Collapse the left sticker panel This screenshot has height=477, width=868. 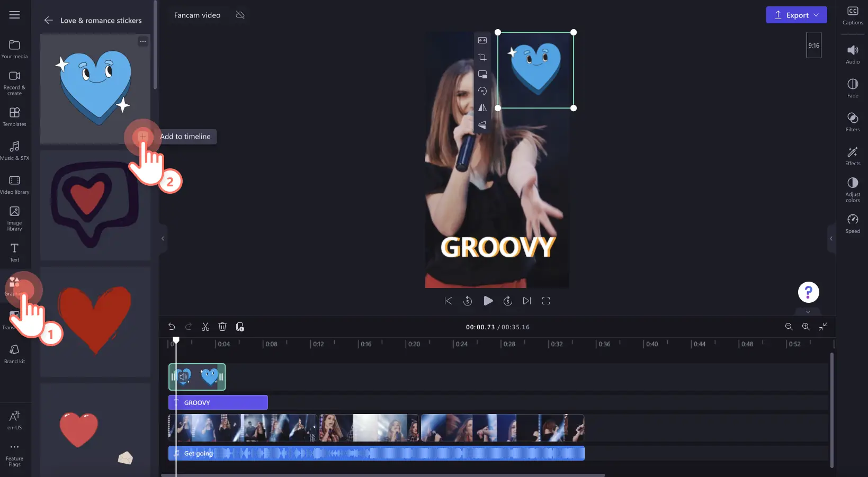[163, 238]
